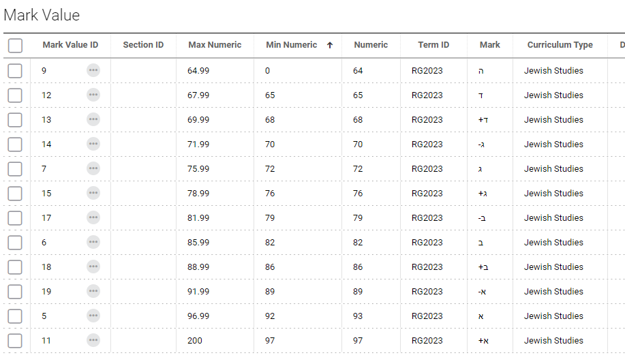625x364 pixels.
Task: Click the three-dot icon for row 13
Action: (93, 119)
